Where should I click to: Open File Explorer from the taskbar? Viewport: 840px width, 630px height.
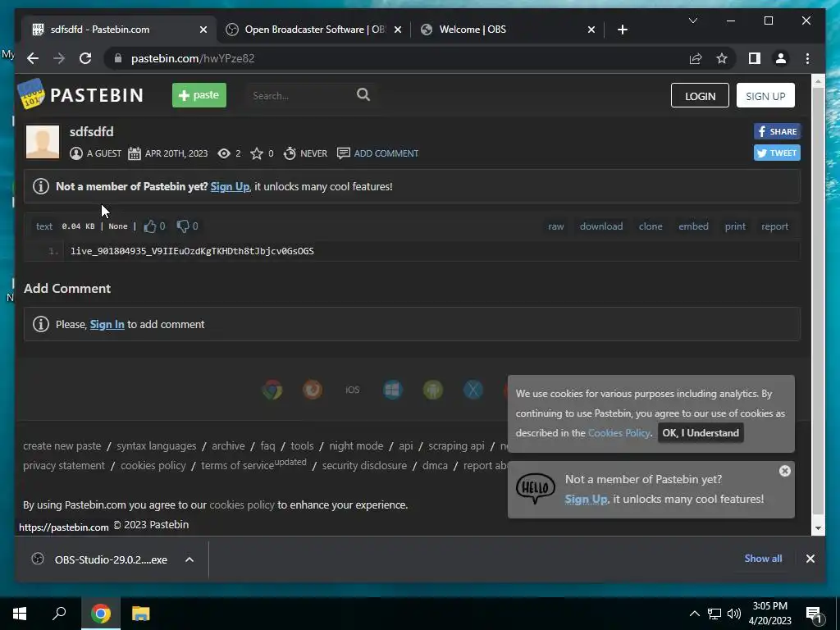141,614
